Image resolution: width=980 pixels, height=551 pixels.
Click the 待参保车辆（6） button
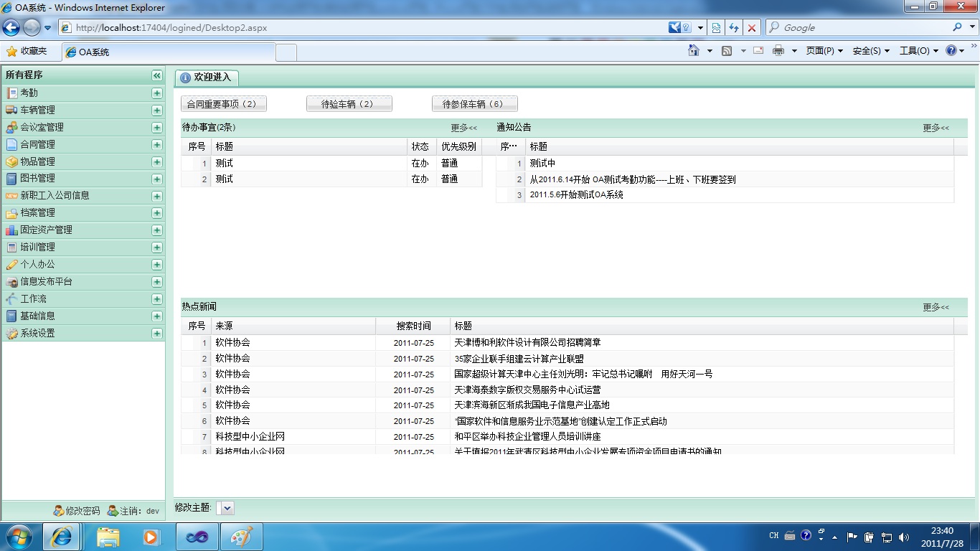[x=474, y=104]
